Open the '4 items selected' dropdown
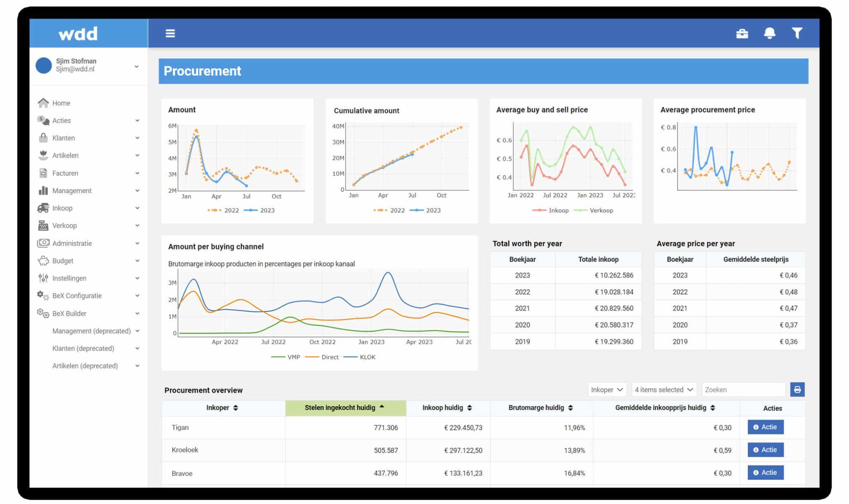Screen dimensions: 849x504 663,390
